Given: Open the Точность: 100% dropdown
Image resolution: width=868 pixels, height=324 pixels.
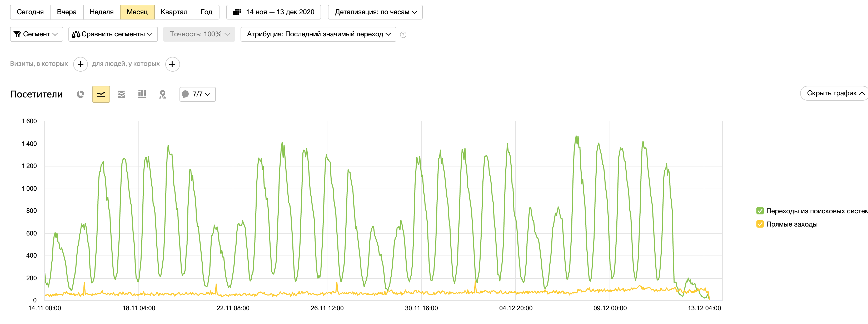Looking at the screenshot, I should [199, 35].
